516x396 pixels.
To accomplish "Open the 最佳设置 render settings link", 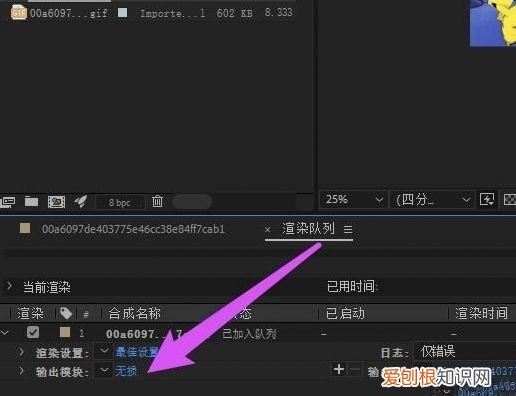I will [x=137, y=352].
